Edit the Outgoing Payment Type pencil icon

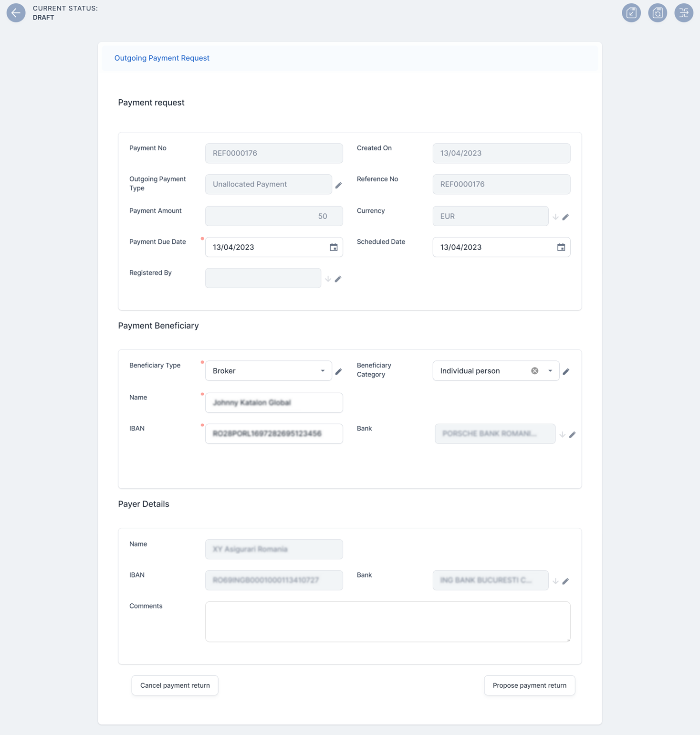(x=338, y=185)
